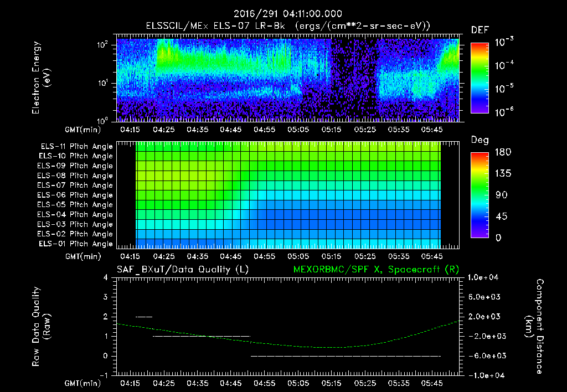Click the Deg pitch angle color bar
The image size is (567, 392).
click(480, 195)
